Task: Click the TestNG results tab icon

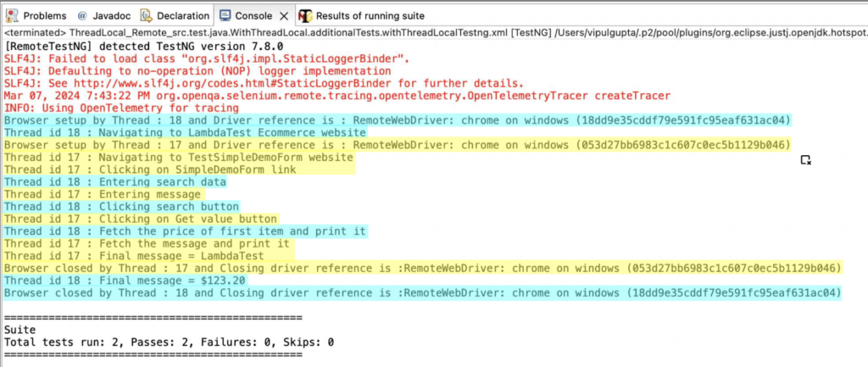Action: (x=305, y=15)
